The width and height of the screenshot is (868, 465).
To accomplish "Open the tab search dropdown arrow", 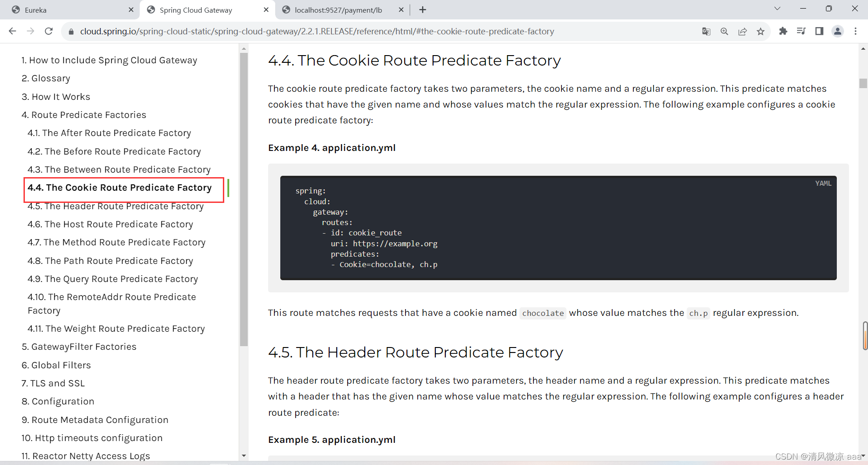I will pyautogui.click(x=778, y=9).
